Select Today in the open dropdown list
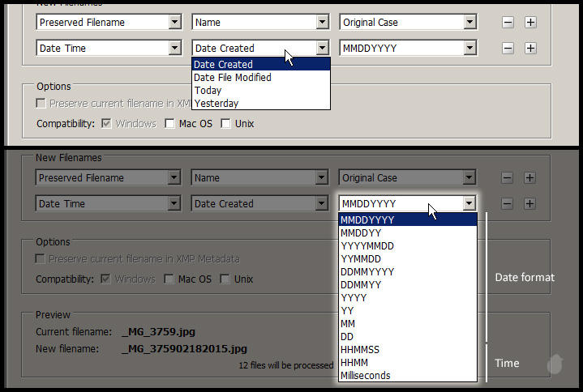This screenshot has height=392, width=583. click(208, 91)
